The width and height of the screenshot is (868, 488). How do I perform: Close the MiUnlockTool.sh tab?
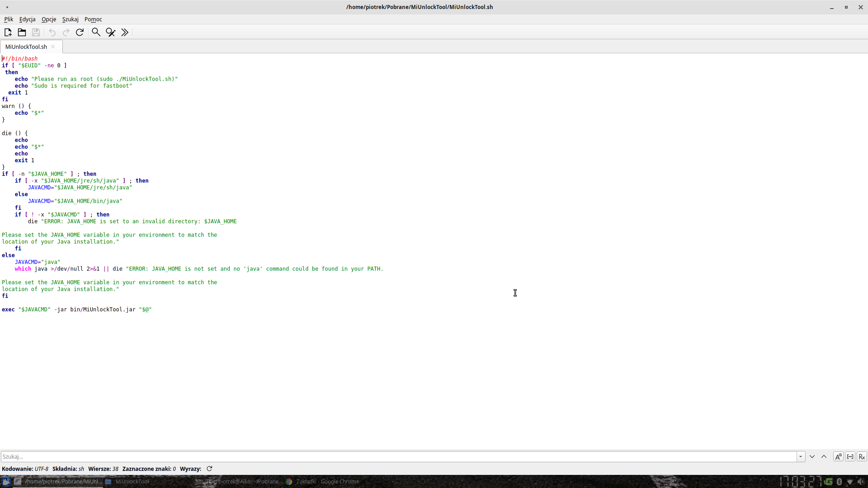[53, 47]
